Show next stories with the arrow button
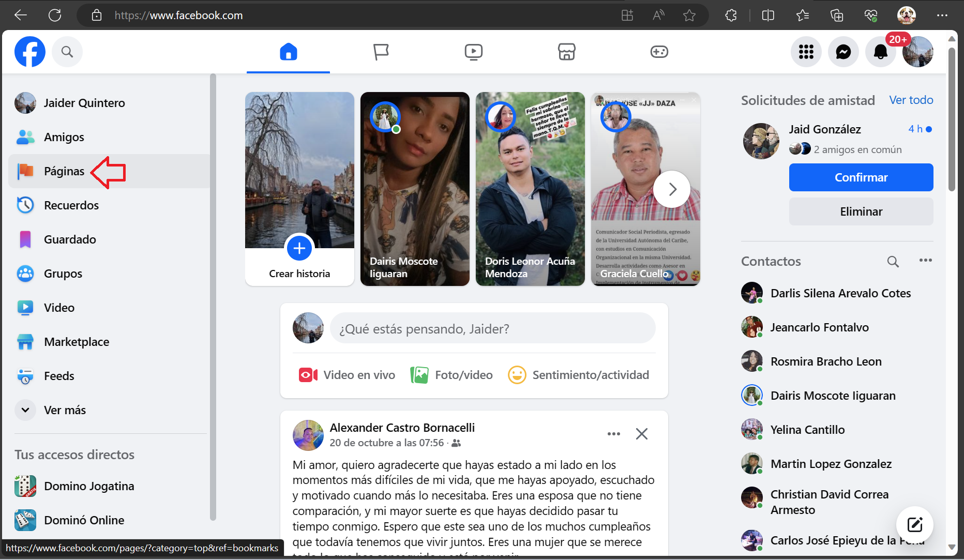The width and height of the screenshot is (964, 560). click(x=672, y=189)
